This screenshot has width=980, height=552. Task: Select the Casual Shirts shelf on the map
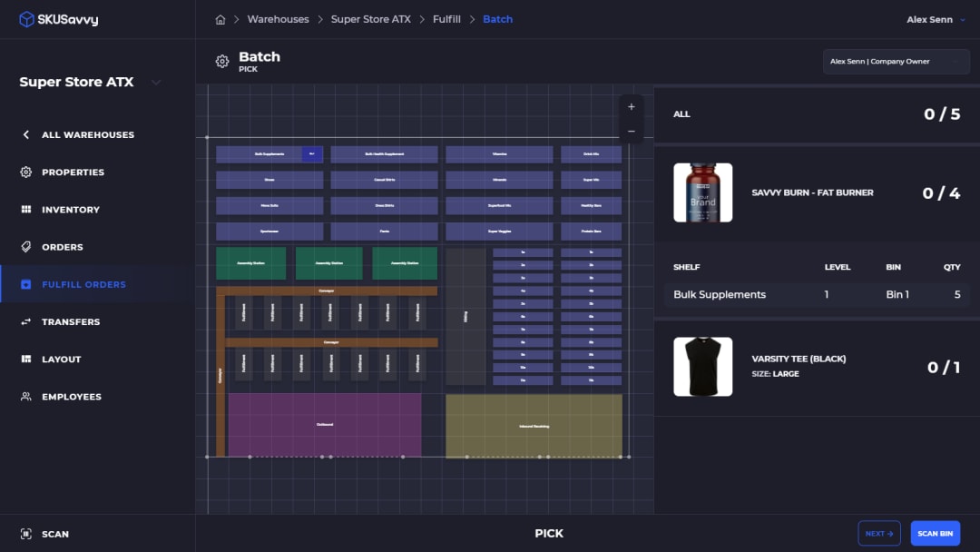tap(384, 180)
